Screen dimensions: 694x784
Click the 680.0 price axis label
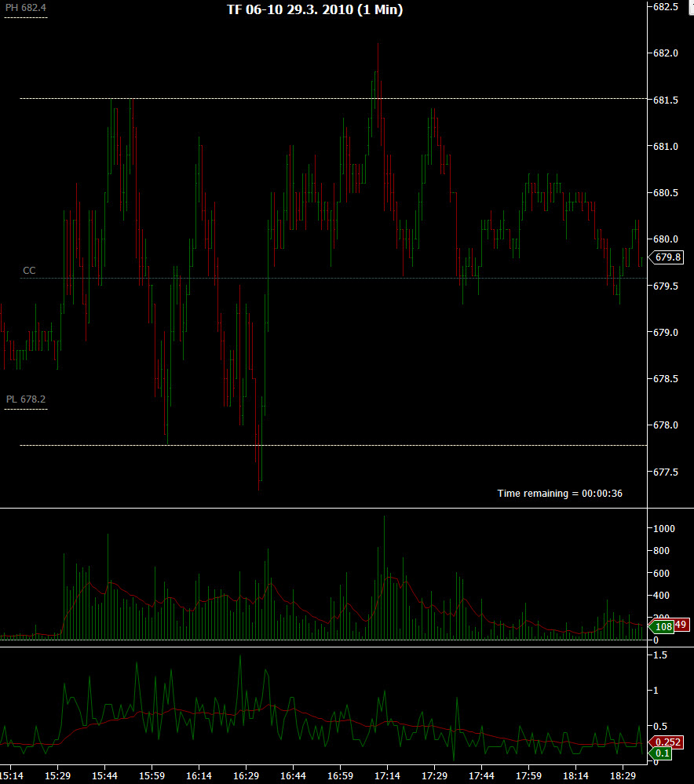pos(666,239)
